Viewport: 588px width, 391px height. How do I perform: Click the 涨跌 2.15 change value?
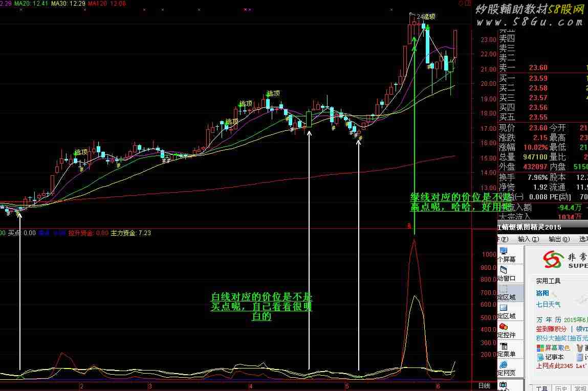click(x=540, y=138)
